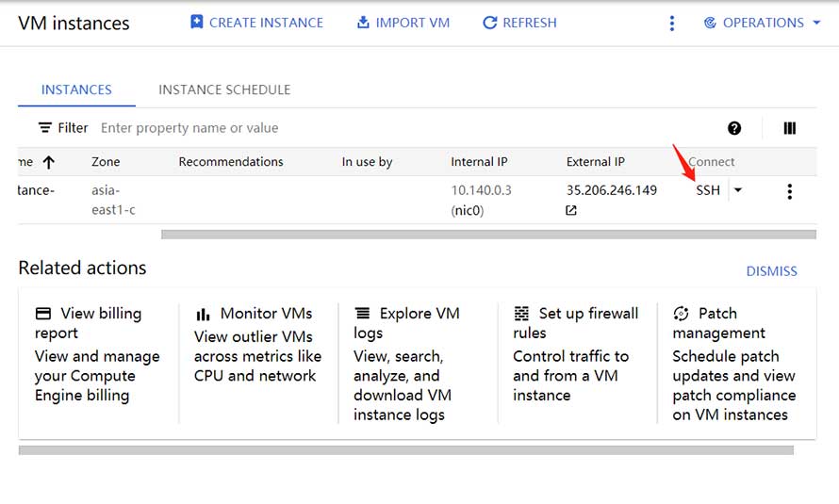839x504 pixels.
Task: Click the billing report card icon
Action: click(43, 313)
